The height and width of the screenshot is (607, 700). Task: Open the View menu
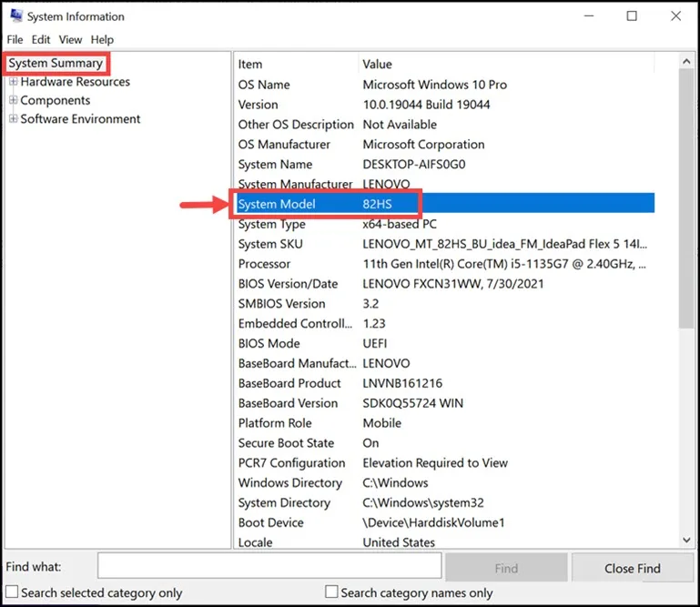pos(70,40)
